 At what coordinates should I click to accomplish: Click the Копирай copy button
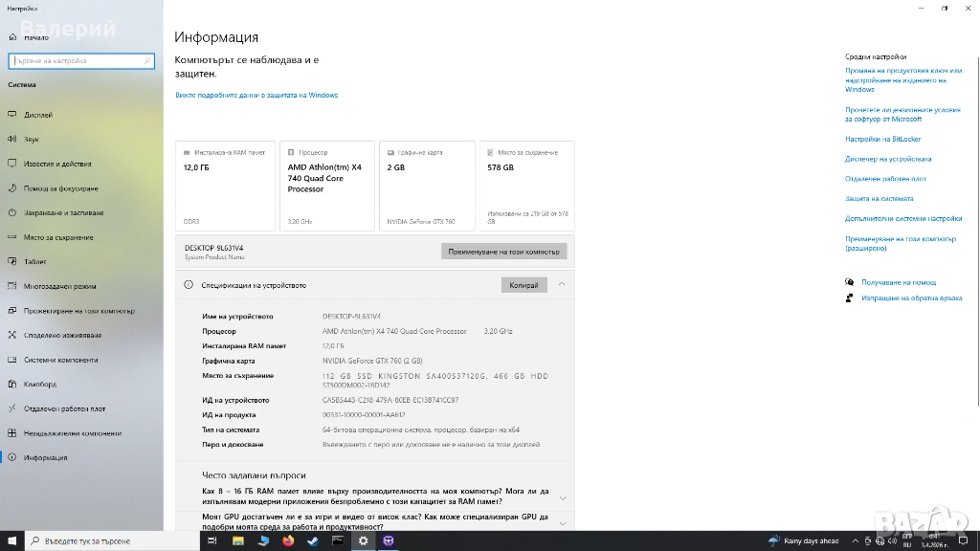click(x=523, y=285)
